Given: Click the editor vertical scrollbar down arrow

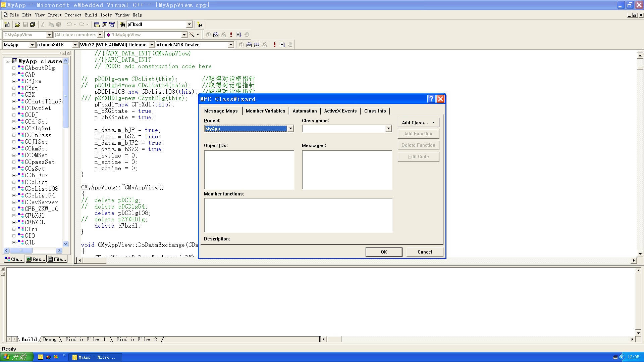Looking at the screenshot, I should pos(640,254).
